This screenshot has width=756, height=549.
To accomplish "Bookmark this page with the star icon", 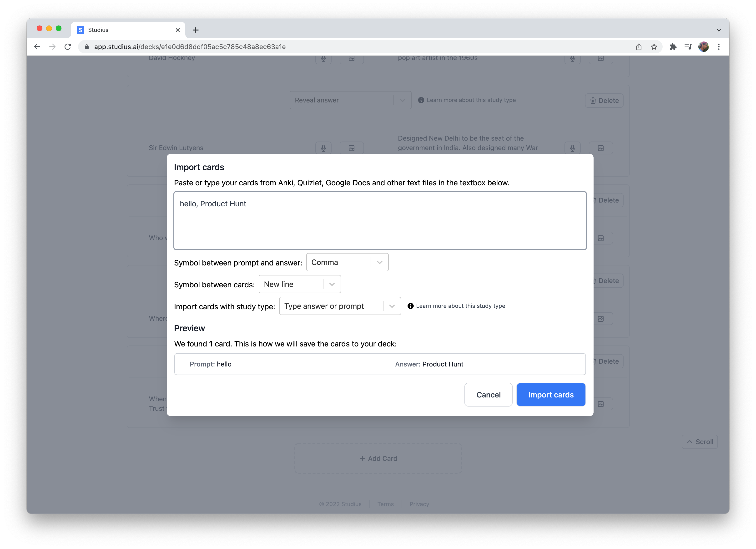I will click(x=654, y=47).
